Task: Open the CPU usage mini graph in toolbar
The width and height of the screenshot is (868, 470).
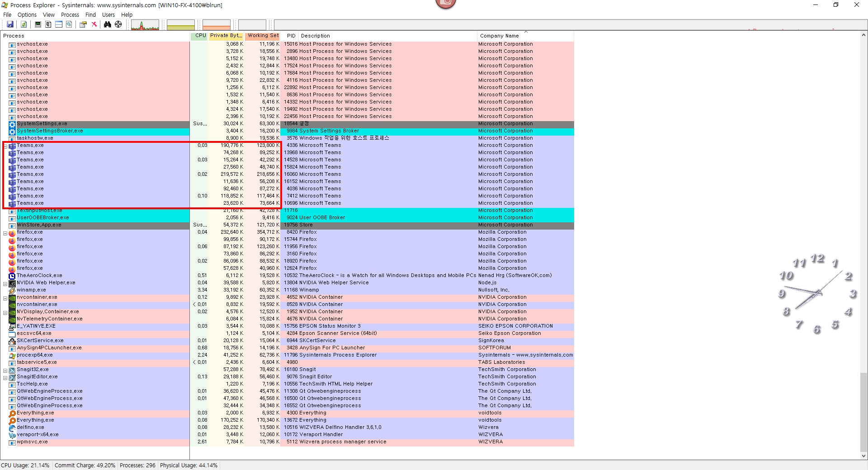Action: (145, 25)
